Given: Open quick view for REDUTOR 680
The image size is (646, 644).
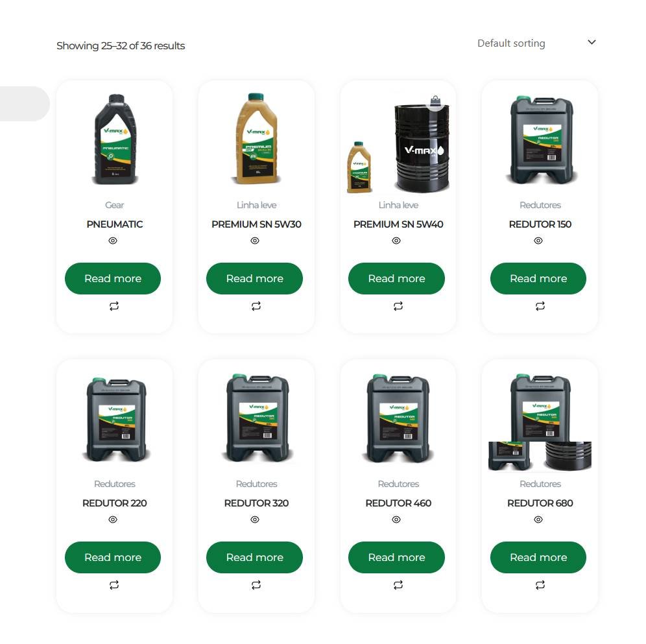Looking at the screenshot, I should (538, 519).
